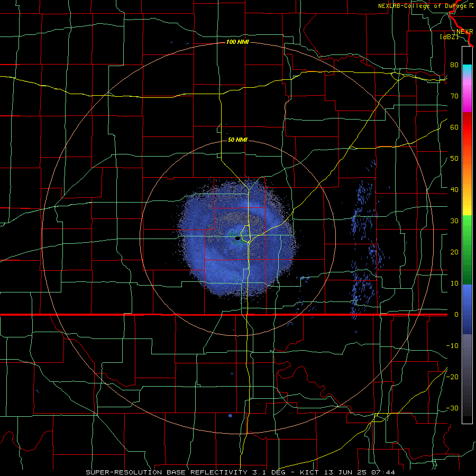Click the 30 value on dBZ scale
The image size is (476, 476).
(x=454, y=221)
